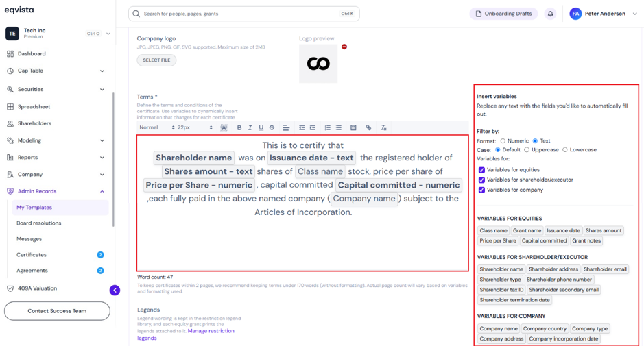644x346 pixels.
Task: Open Messages page
Action: [29, 239]
